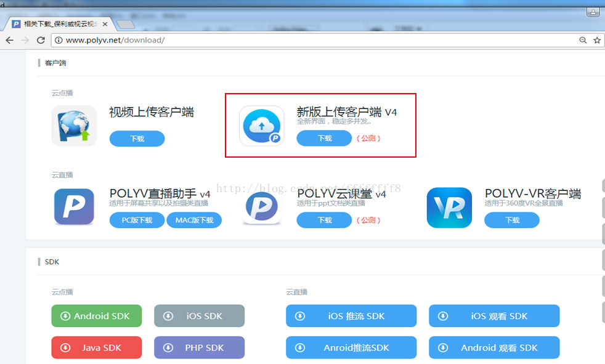Click the iOS 推流 SDK button
Screen dimensions: 605x364
[x=351, y=316]
